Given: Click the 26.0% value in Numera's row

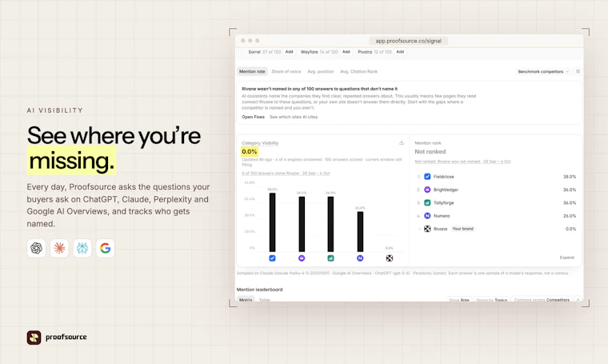Looking at the screenshot, I should coord(570,215).
